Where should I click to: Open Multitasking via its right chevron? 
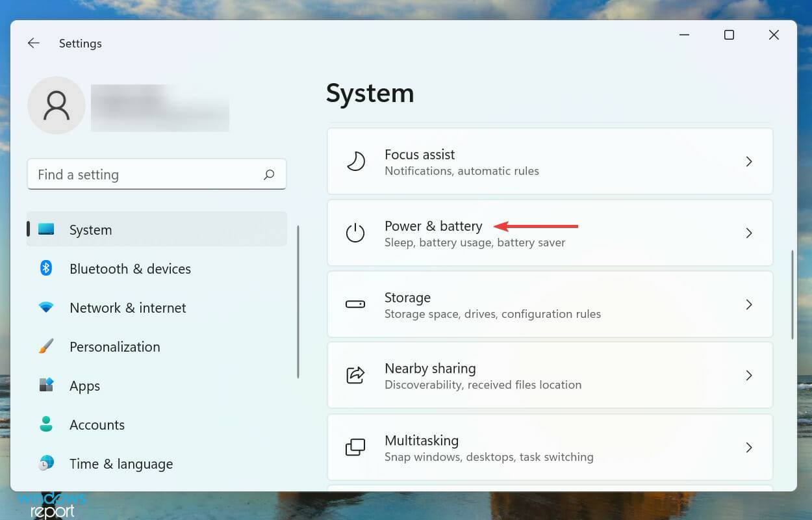pos(749,447)
